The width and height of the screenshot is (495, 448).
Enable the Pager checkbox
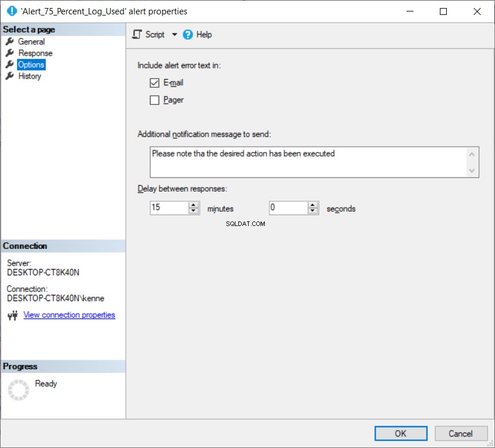coord(154,100)
